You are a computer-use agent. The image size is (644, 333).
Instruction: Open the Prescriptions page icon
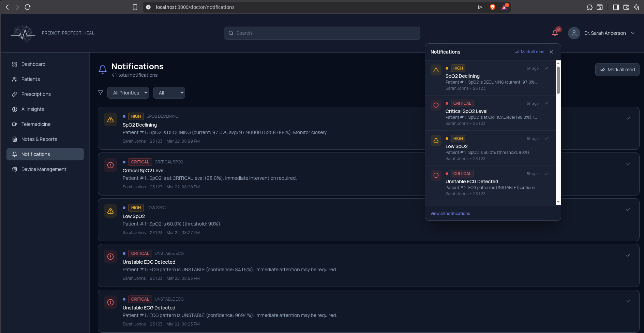click(x=14, y=94)
